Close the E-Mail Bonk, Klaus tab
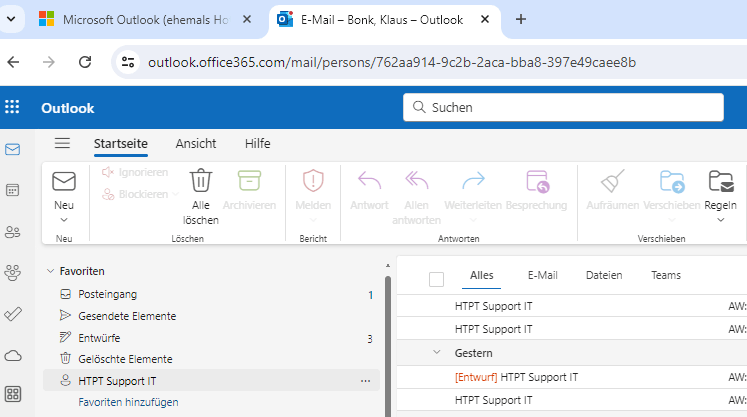The width and height of the screenshot is (747, 417). pyautogui.click(x=485, y=19)
